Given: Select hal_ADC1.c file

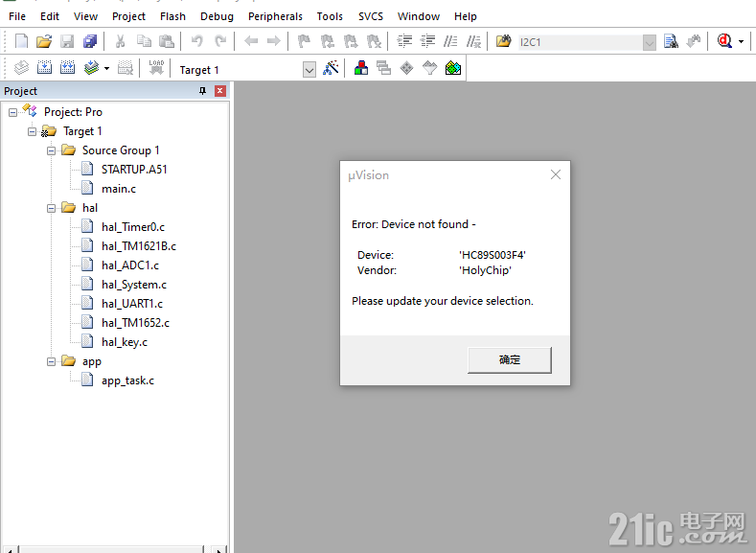Looking at the screenshot, I should point(130,265).
